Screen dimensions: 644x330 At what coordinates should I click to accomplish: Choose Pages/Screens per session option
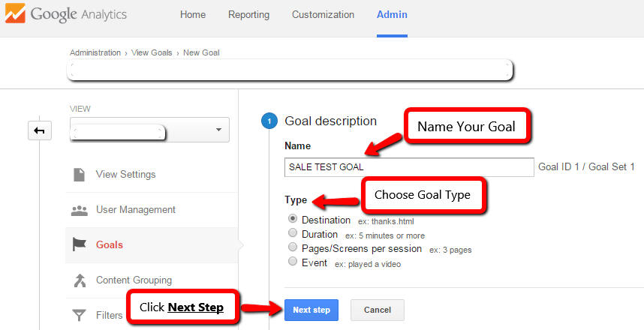293,247
